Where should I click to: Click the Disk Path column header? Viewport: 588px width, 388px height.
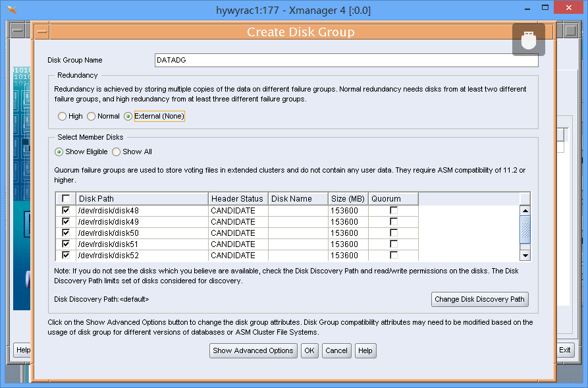(x=142, y=198)
